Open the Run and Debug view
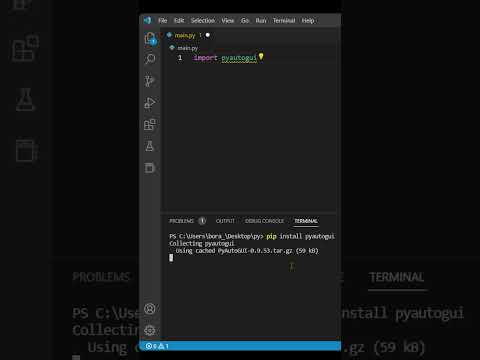This screenshot has width=480, height=360. (x=150, y=103)
